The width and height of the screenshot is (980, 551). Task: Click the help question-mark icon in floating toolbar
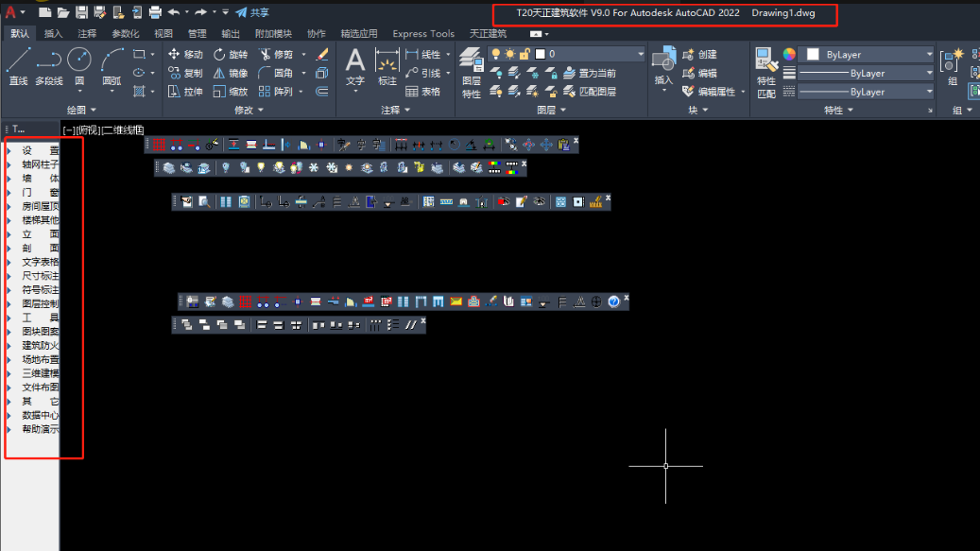pyautogui.click(x=613, y=301)
